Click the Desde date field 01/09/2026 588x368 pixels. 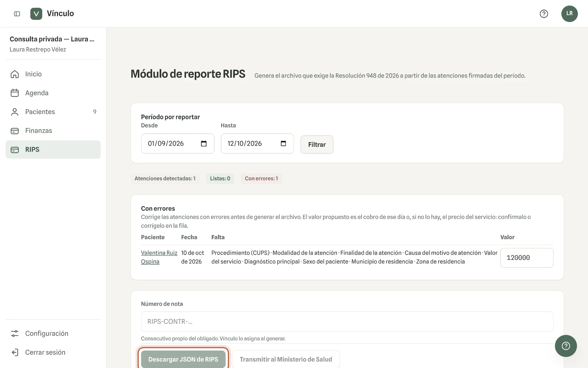coord(178,144)
